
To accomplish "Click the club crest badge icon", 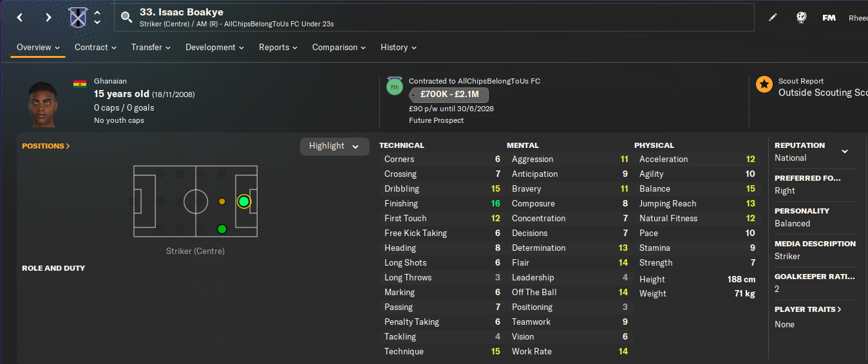I will (x=78, y=17).
